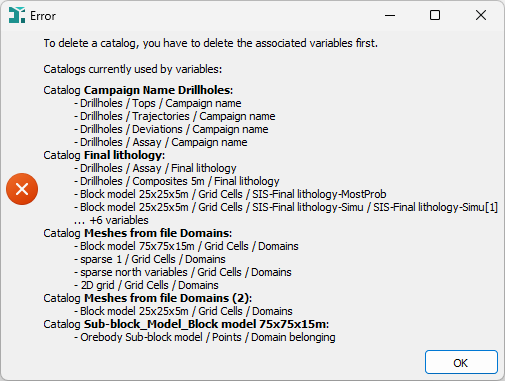Click the red error cross icon
Screen dimensions: 505x381
(x=22, y=189)
